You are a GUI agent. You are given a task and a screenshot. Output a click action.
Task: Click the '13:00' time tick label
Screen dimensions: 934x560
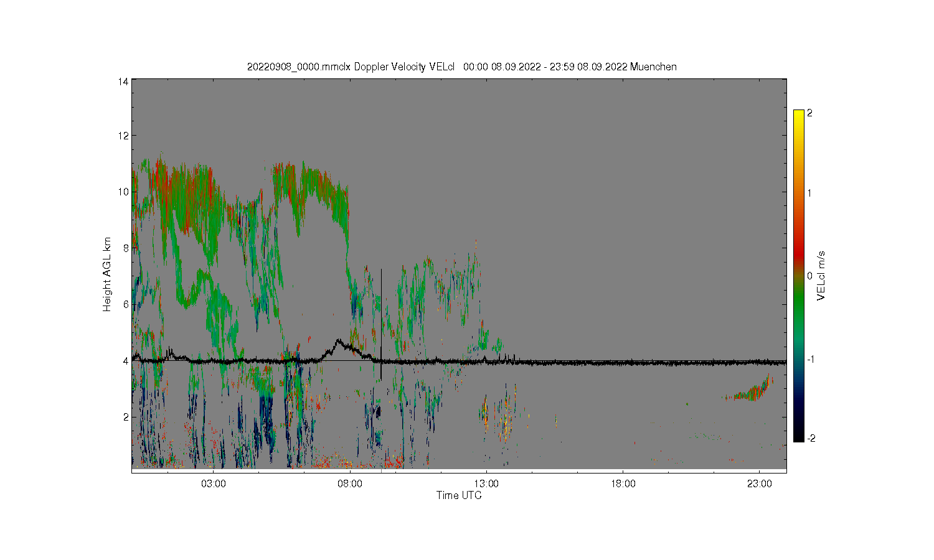pos(486,484)
